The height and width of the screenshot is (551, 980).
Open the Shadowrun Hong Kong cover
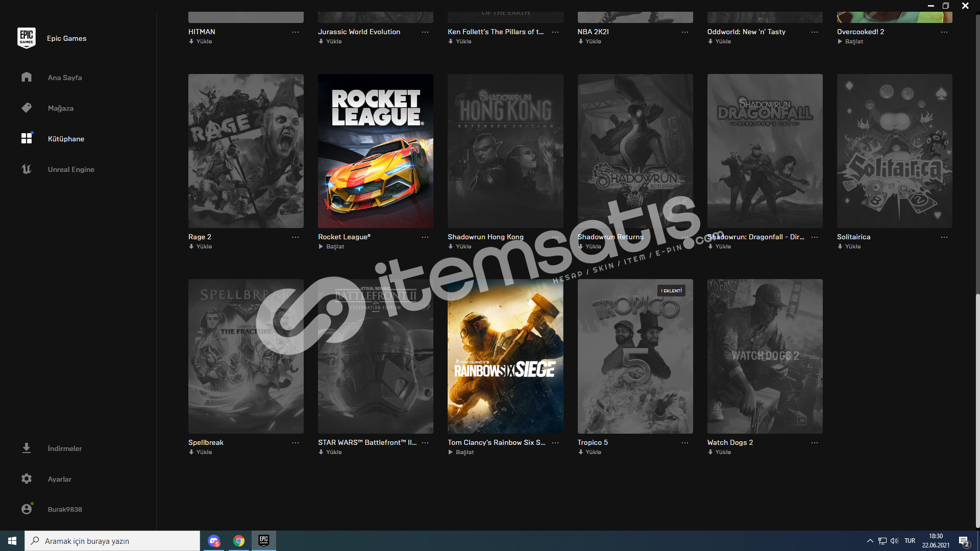[x=505, y=151]
